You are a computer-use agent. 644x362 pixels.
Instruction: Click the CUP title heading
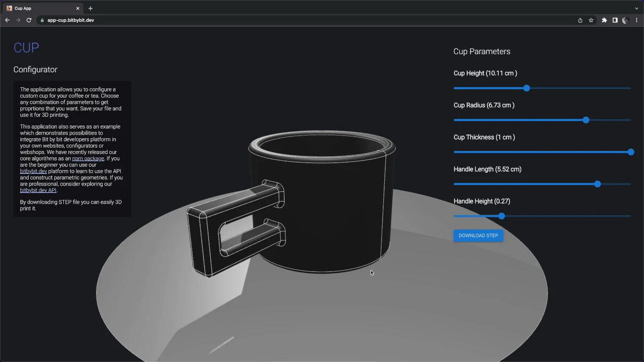26,48
